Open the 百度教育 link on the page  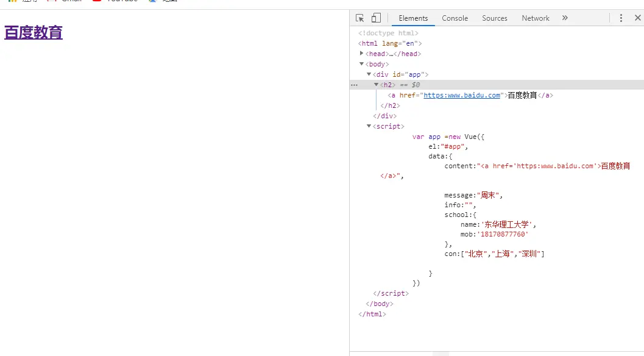34,32
